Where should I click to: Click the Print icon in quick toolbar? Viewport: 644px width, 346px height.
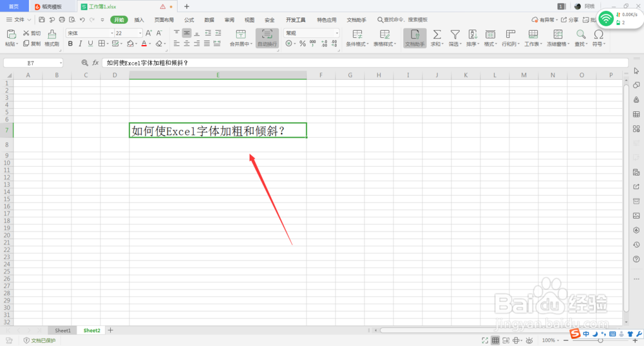click(62, 20)
